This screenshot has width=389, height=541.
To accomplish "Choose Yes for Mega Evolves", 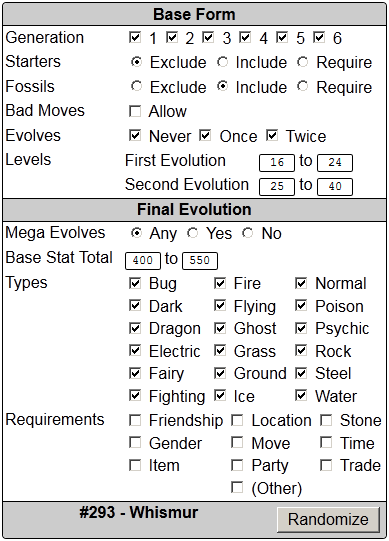I will click(x=193, y=233).
